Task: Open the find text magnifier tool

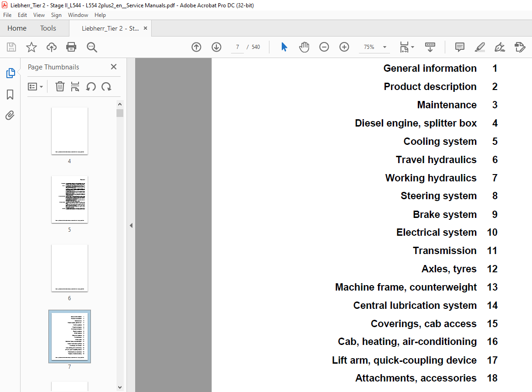Action: (x=92, y=47)
